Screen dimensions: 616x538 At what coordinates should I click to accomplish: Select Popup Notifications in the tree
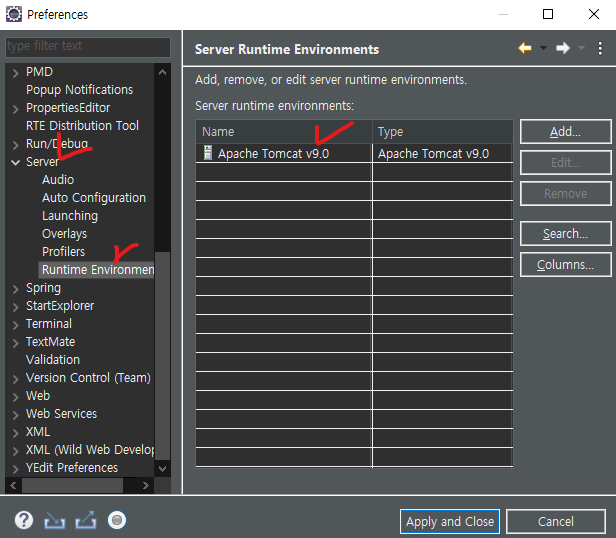[79, 90]
